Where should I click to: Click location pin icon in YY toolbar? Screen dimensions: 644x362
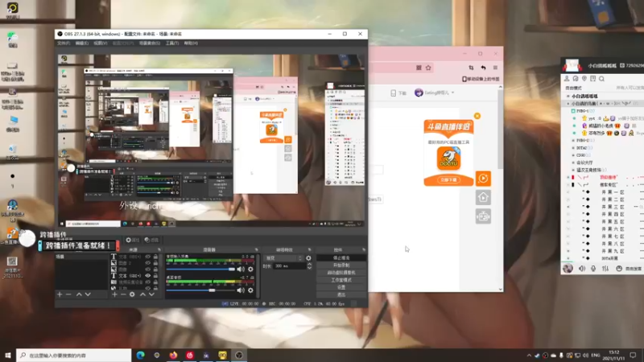pyautogui.click(x=584, y=79)
